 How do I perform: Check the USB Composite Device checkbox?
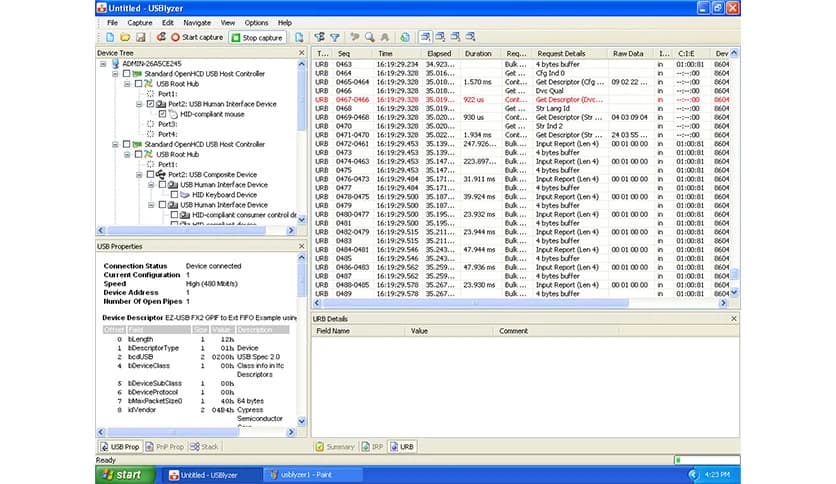149,174
